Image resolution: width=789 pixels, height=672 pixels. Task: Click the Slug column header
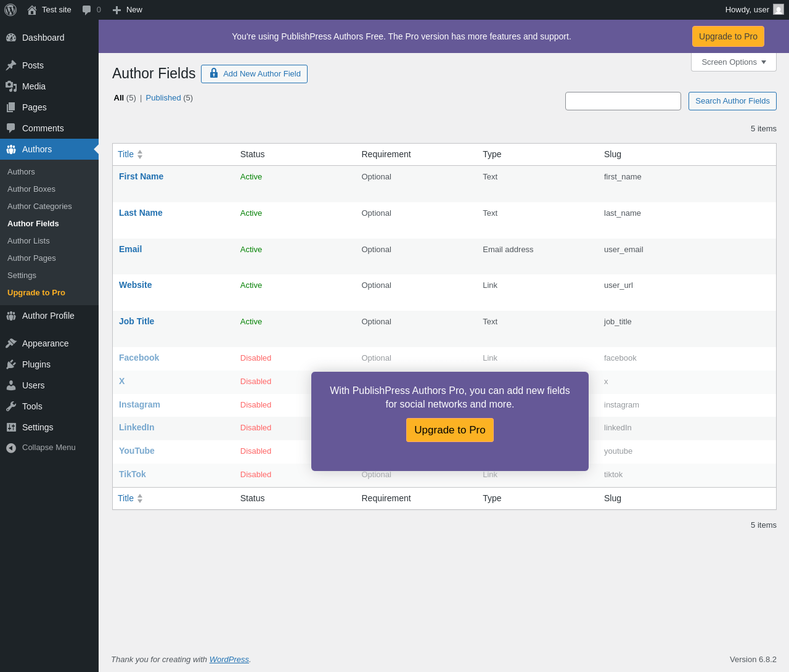[x=613, y=154]
